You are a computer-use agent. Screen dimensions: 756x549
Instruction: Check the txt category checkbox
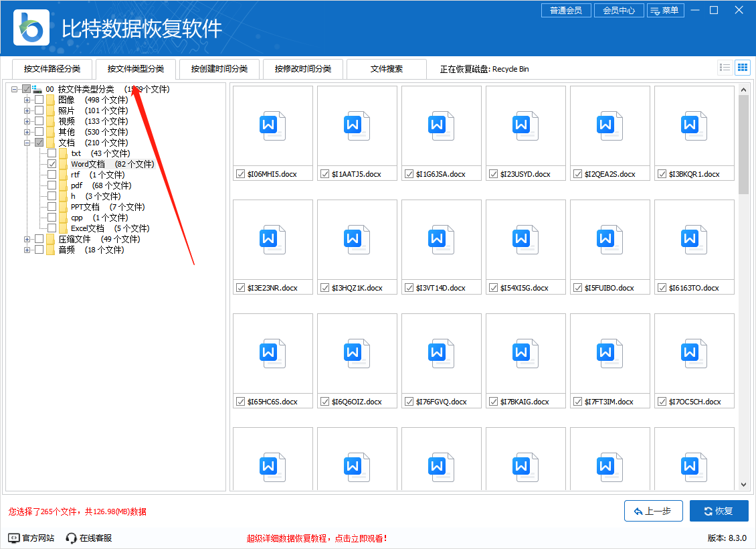click(x=52, y=153)
